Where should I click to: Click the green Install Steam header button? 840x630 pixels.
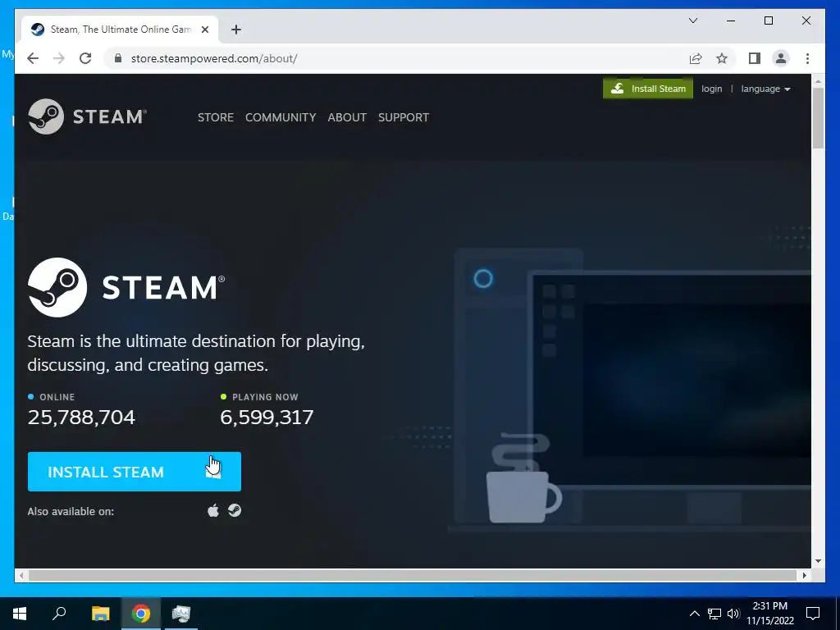[x=648, y=89]
